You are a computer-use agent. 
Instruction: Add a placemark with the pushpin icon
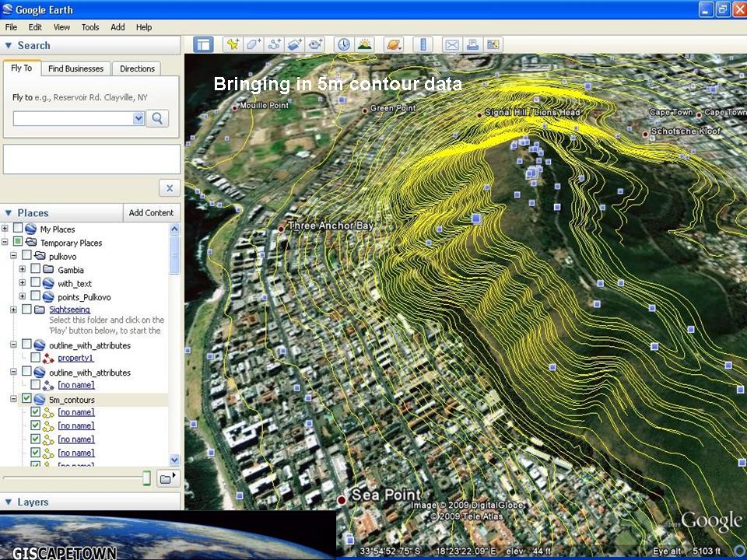point(233,45)
